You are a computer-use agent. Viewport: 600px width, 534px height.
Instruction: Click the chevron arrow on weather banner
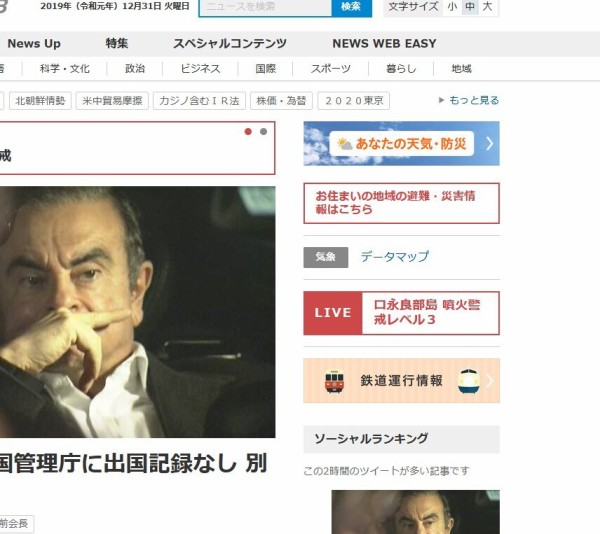[489, 144]
